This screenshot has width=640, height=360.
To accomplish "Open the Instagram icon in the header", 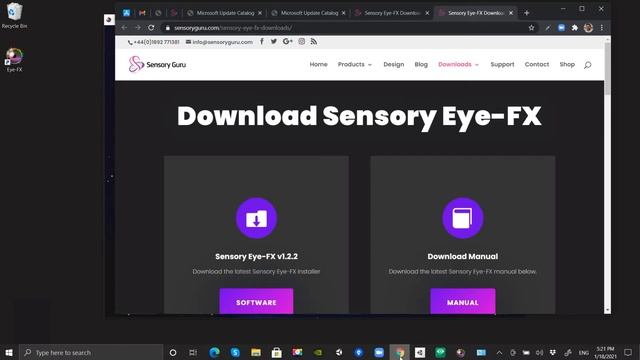I will (x=301, y=41).
